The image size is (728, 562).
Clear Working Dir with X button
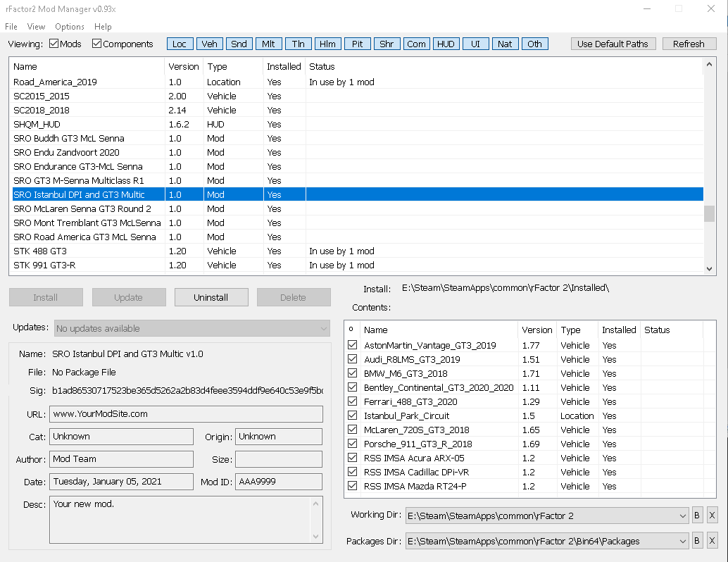pos(713,515)
